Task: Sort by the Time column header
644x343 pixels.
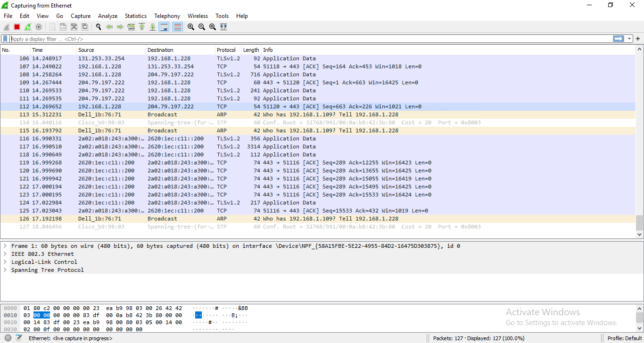Action: [x=54, y=50]
